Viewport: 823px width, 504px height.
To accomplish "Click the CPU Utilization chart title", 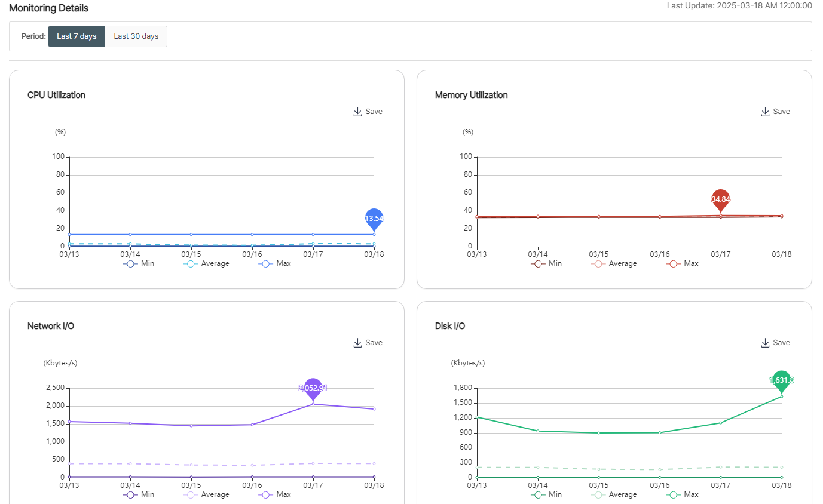I will 57,95.
